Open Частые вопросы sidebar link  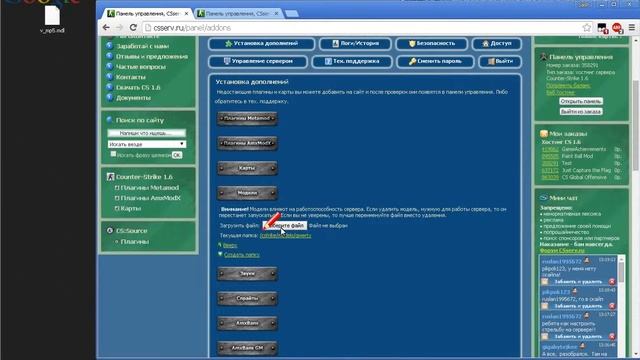(141, 67)
